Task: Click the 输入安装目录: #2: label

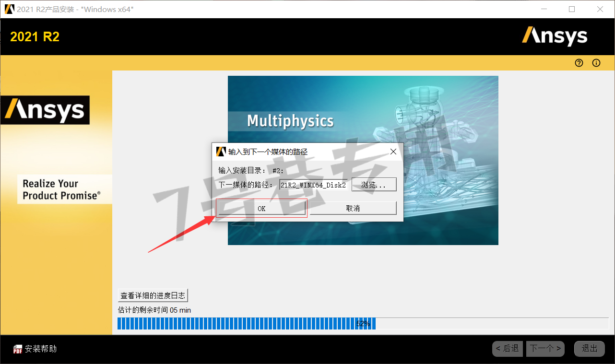Action: click(x=251, y=171)
